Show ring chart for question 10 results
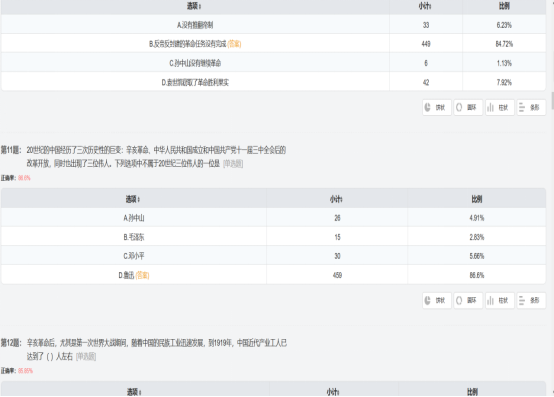 tap(468, 107)
